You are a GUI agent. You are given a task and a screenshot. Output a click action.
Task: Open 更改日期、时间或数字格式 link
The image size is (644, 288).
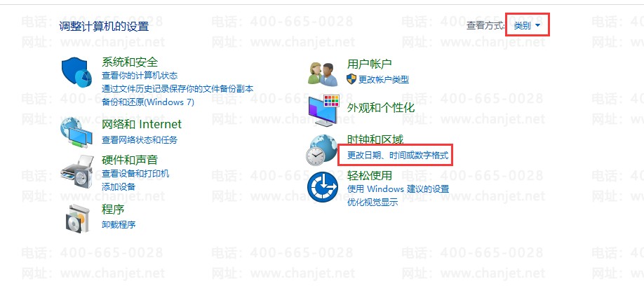(398, 156)
